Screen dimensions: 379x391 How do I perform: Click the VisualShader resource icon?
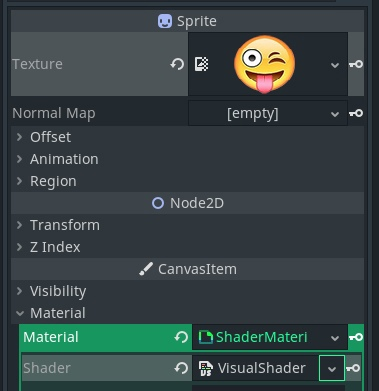(206, 368)
